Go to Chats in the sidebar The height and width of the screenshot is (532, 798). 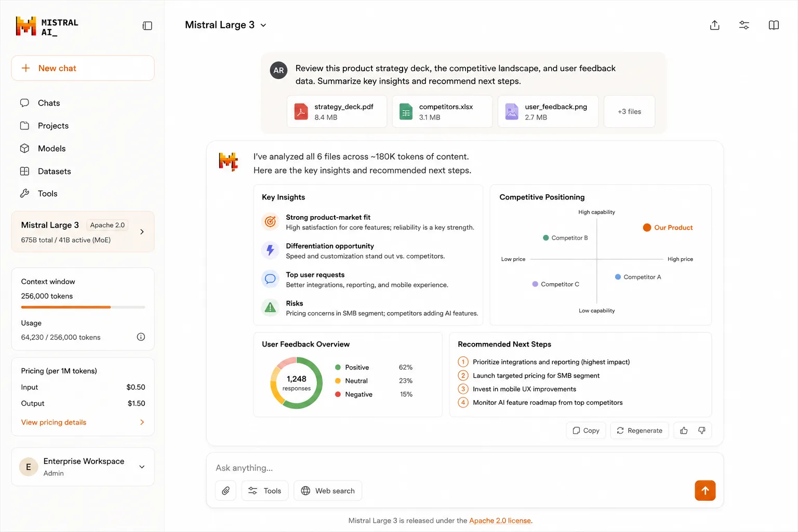tap(49, 103)
